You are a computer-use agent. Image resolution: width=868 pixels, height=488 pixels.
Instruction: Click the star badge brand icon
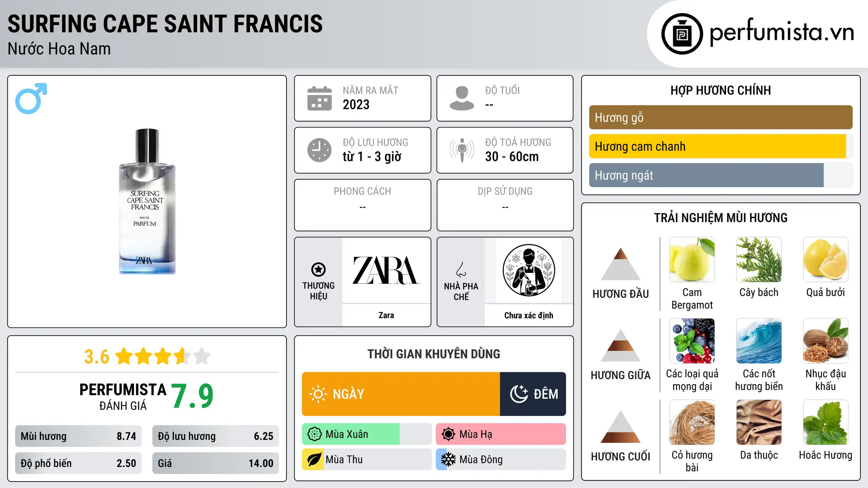[x=318, y=269]
